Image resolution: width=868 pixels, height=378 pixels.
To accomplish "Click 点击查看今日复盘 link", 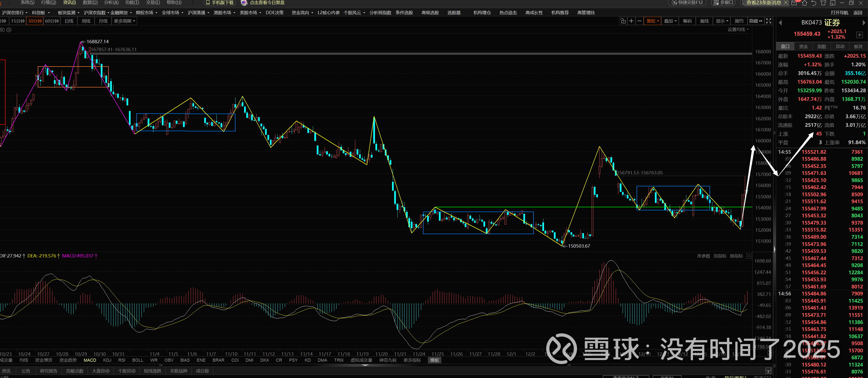I will pyautogui.click(x=267, y=3).
